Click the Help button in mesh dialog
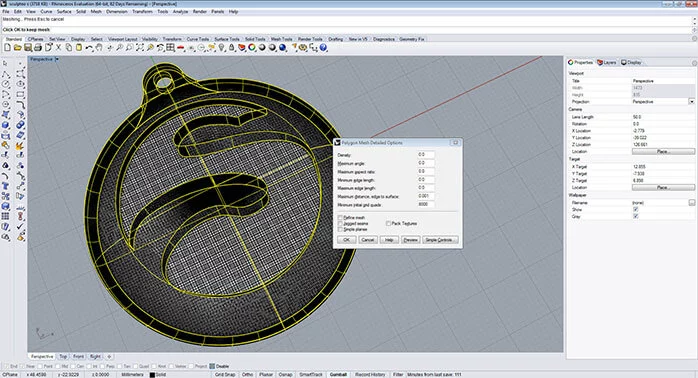The width and height of the screenshot is (698, 378). 389,240
